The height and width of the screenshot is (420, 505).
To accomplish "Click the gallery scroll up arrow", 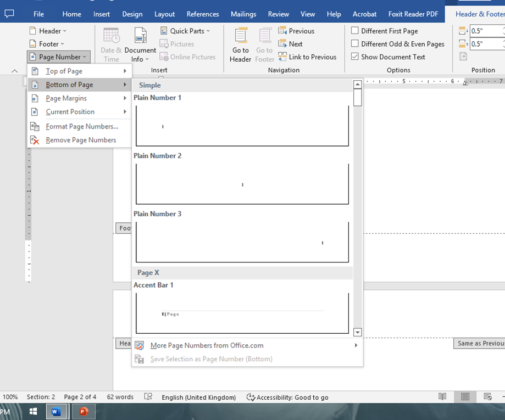I will pyautogui.click(x=357, y=85).
